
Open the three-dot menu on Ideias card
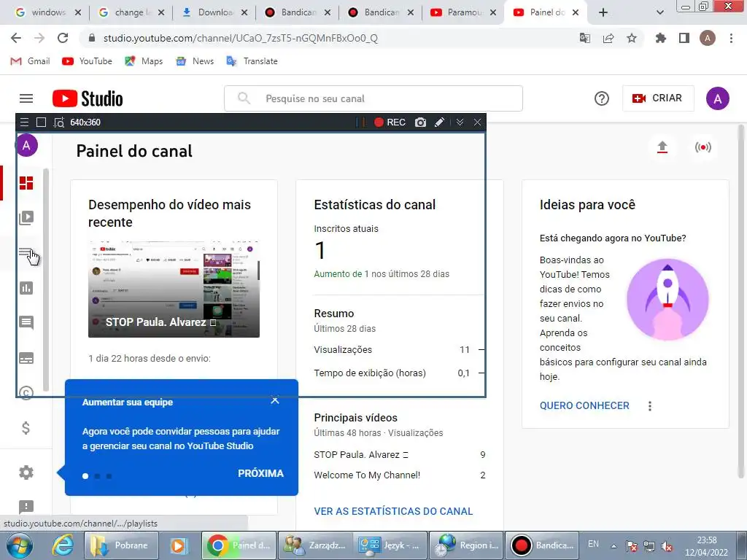point(650,405)
